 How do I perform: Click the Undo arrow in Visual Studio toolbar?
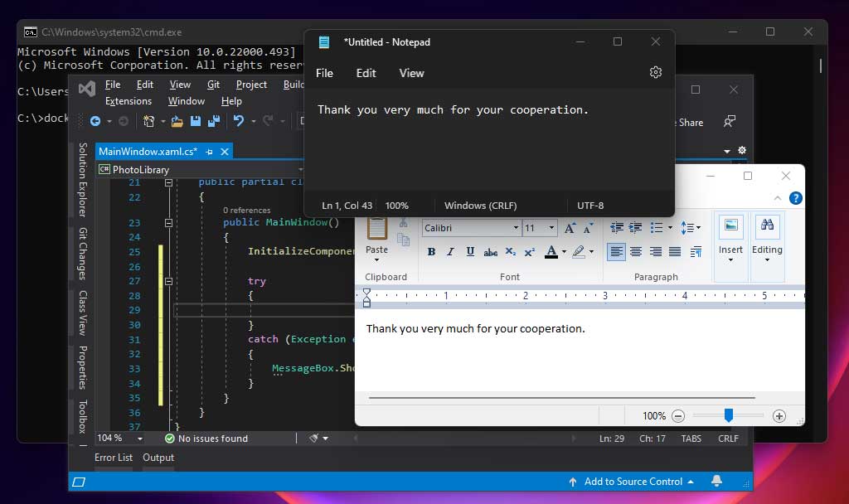click(x=239, y=121)
